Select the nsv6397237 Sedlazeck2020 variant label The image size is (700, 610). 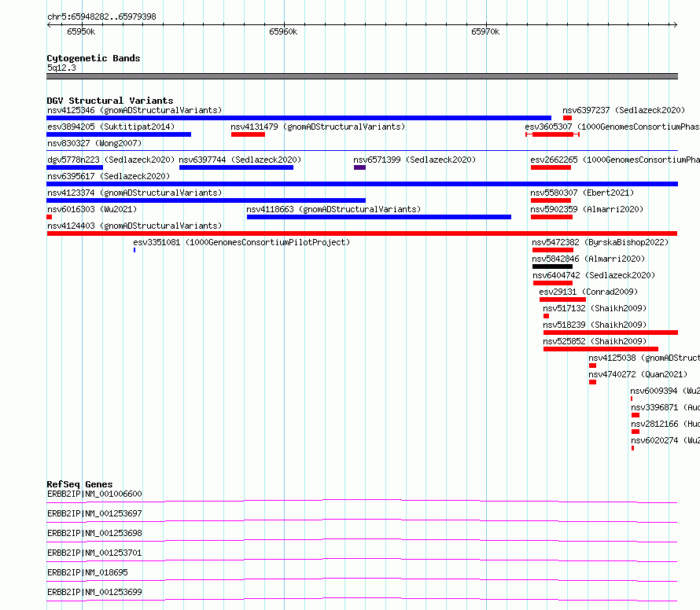[x=624, y=110]
